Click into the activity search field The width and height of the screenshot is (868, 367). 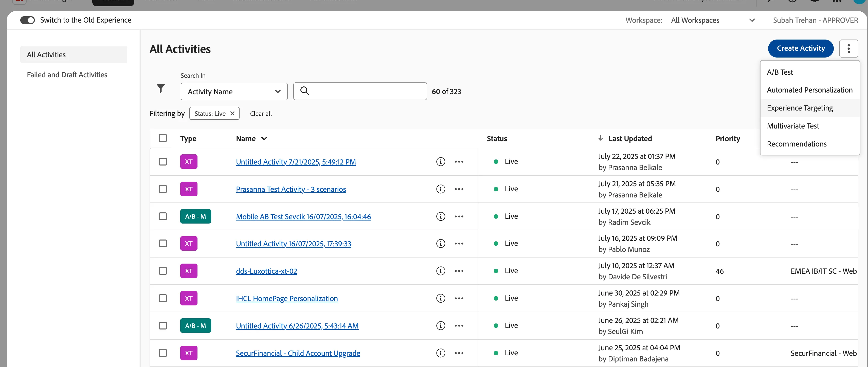pos(360,91)
